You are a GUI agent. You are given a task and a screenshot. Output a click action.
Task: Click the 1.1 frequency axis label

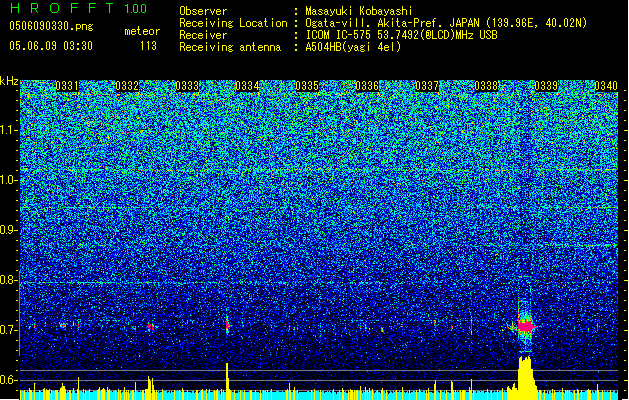coord(8,130)
